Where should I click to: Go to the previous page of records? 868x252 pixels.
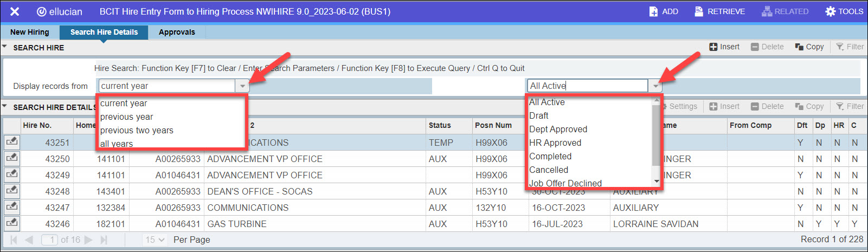click(x=29, y=240)
